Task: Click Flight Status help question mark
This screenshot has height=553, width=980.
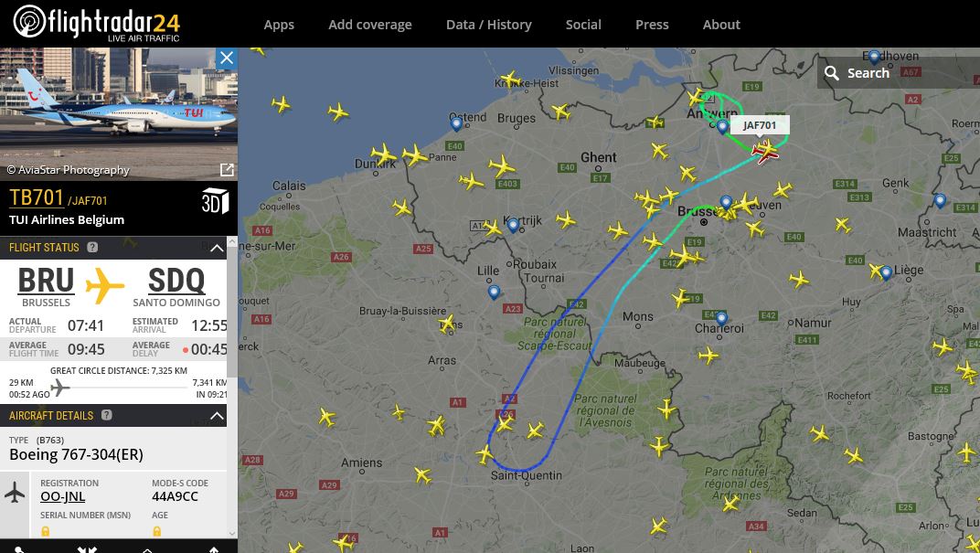Action: (x=92, y=247)
